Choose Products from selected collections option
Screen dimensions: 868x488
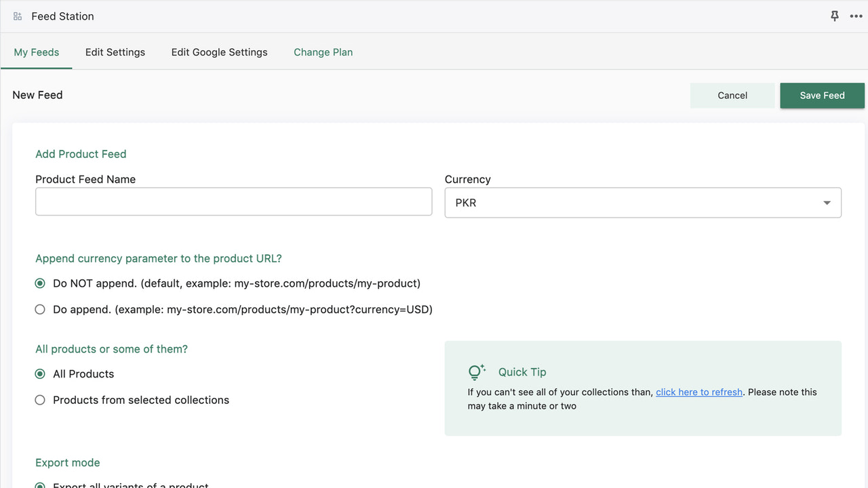point(40,401)
